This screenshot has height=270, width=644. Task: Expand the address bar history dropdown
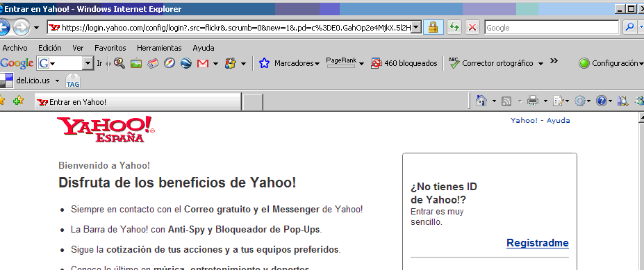pos(416,28)
